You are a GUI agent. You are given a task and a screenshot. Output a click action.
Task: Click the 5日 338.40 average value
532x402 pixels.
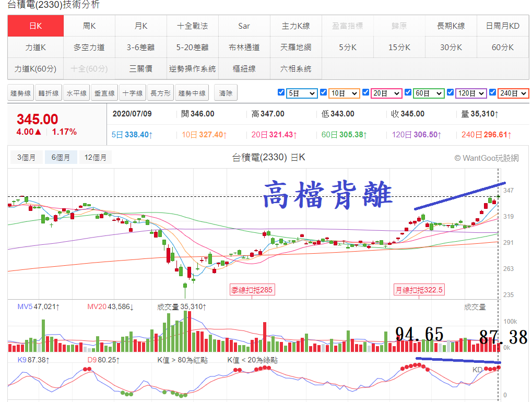(x=132, y=135)
